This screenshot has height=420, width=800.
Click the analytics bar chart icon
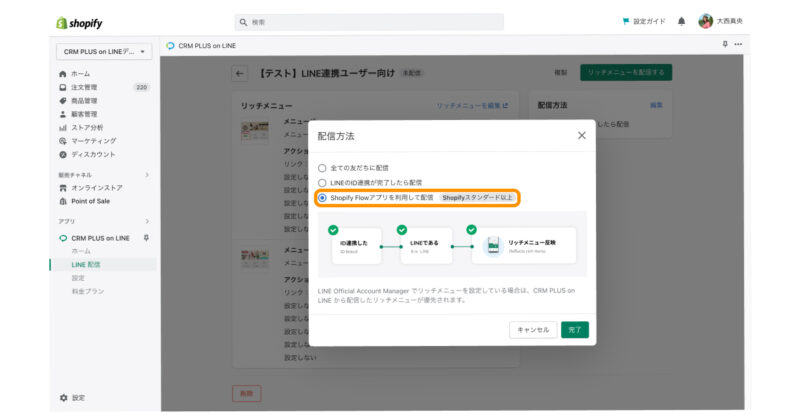click(x=63, y=127)
